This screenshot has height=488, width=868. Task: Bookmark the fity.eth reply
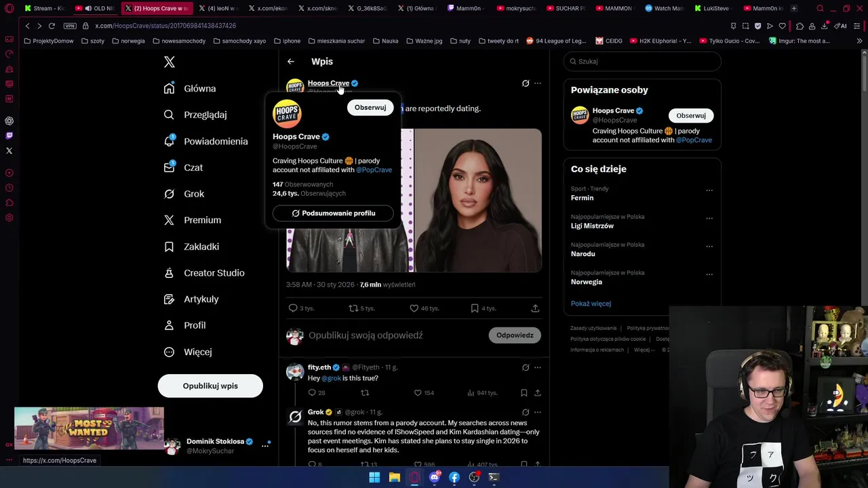(x=524, y=393)
